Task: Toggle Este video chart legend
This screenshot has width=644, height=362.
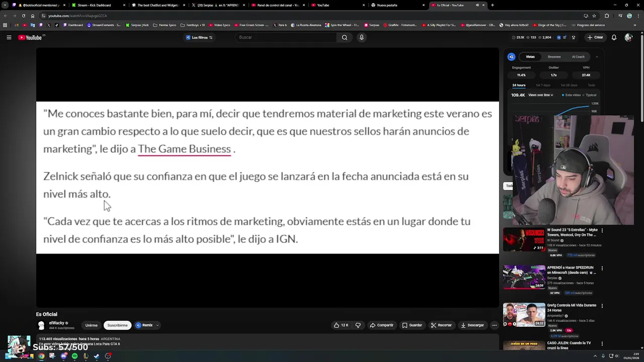Action: click(x=571, y=95)
